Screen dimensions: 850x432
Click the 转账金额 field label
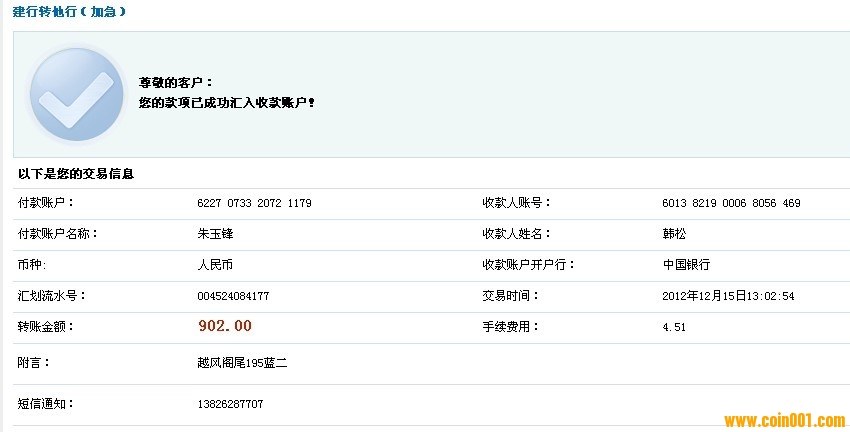coord(46,326)
